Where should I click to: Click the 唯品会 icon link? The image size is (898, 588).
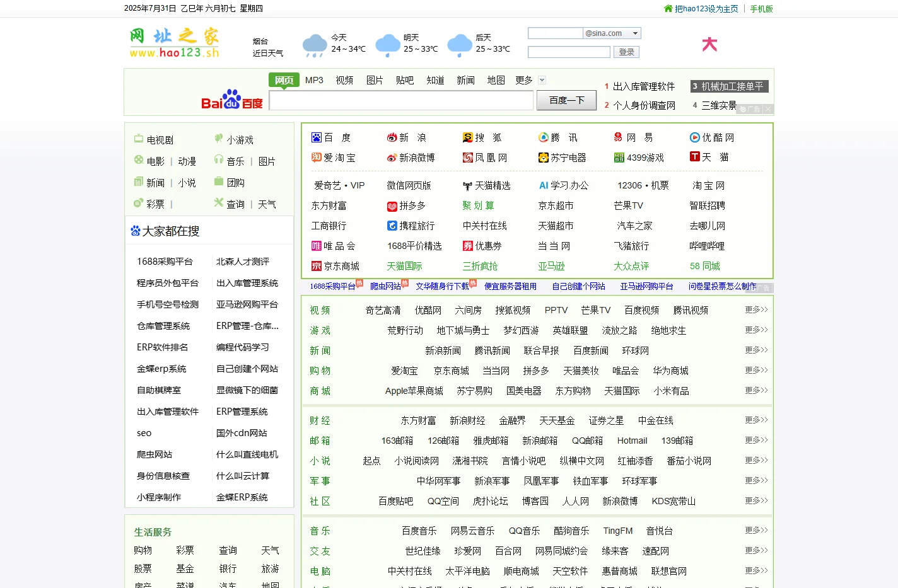[317, 246]
